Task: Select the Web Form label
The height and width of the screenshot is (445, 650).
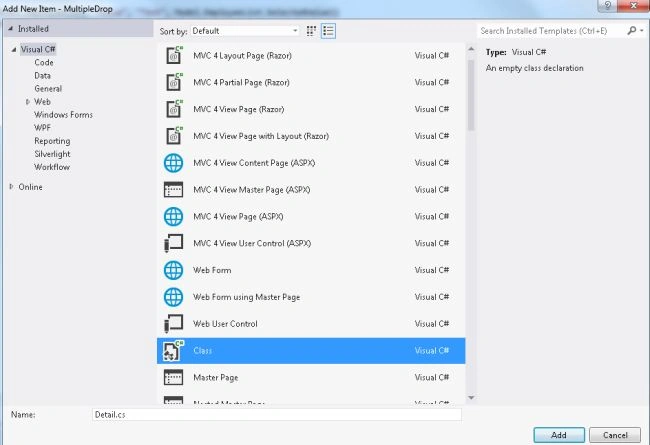Action: (x=212, y=270)
